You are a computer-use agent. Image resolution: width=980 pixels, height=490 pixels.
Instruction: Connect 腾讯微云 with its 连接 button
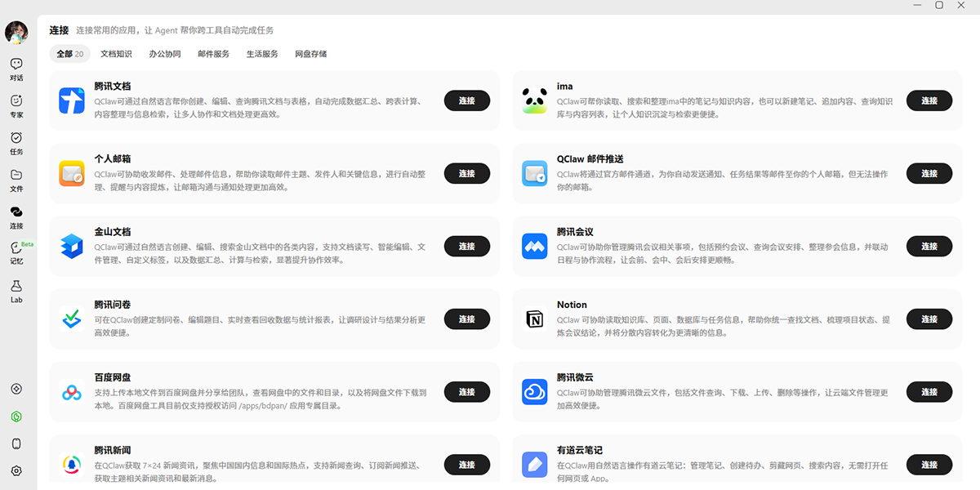929,392
